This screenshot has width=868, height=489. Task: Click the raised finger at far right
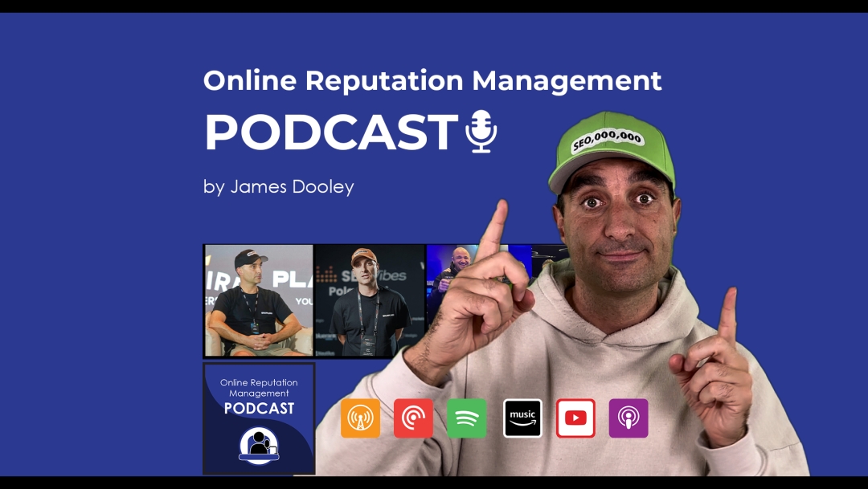tap(727, 317)
